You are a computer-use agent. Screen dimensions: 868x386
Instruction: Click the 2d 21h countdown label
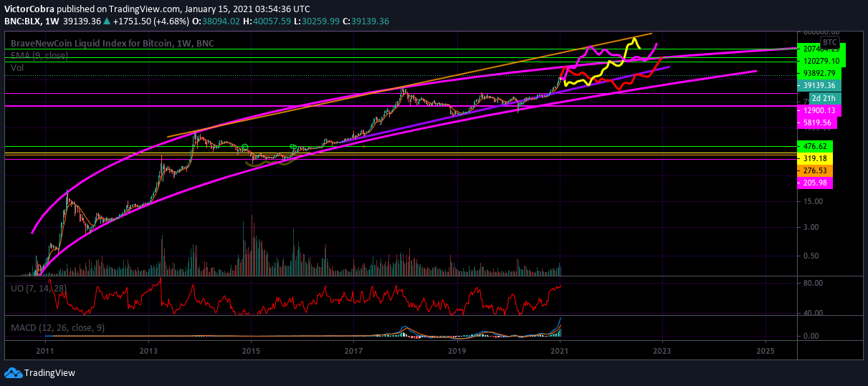824,98
